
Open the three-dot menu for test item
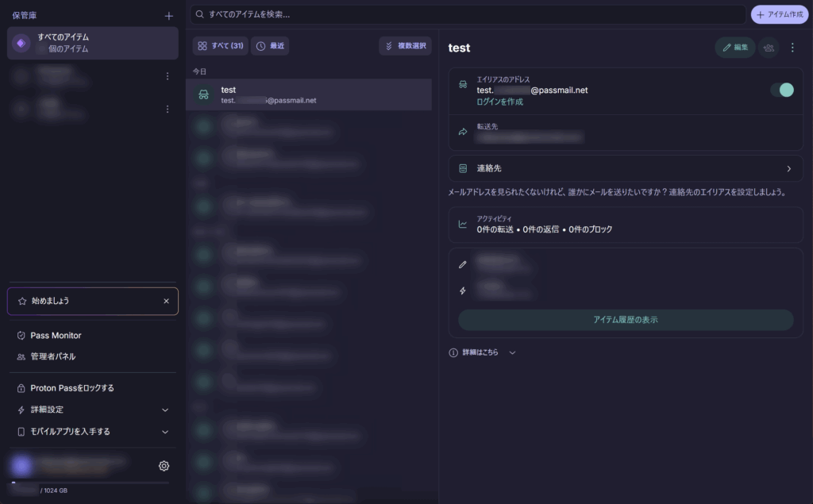click(792, 48)
